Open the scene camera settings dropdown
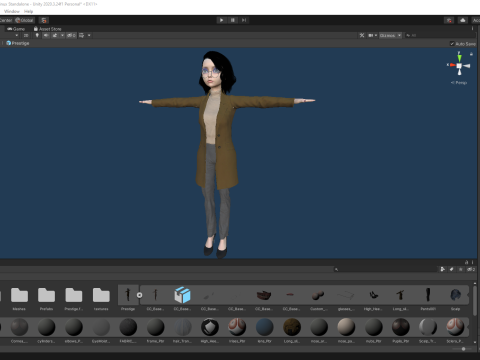This screenshot has width=480, height=360. pos(372,35)
